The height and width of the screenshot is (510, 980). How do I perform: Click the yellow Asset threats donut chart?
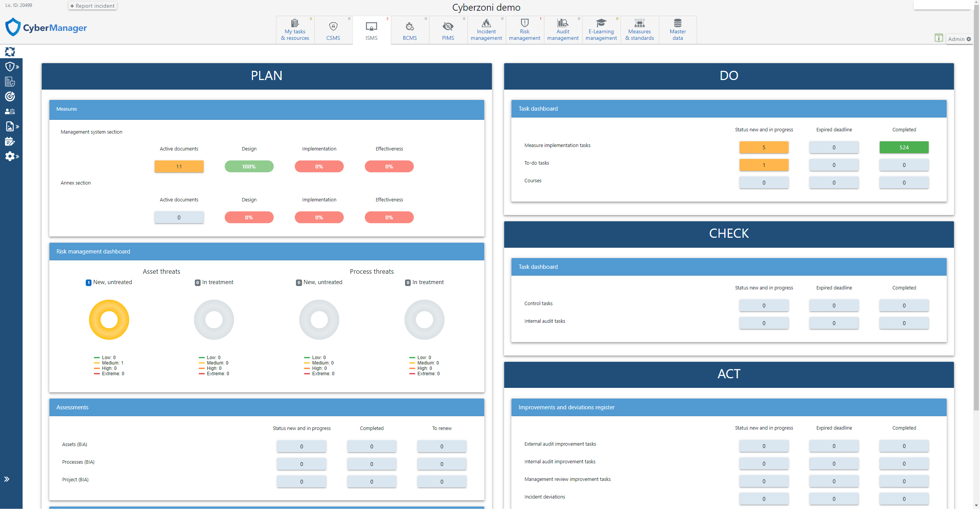[x=109, y=320]
